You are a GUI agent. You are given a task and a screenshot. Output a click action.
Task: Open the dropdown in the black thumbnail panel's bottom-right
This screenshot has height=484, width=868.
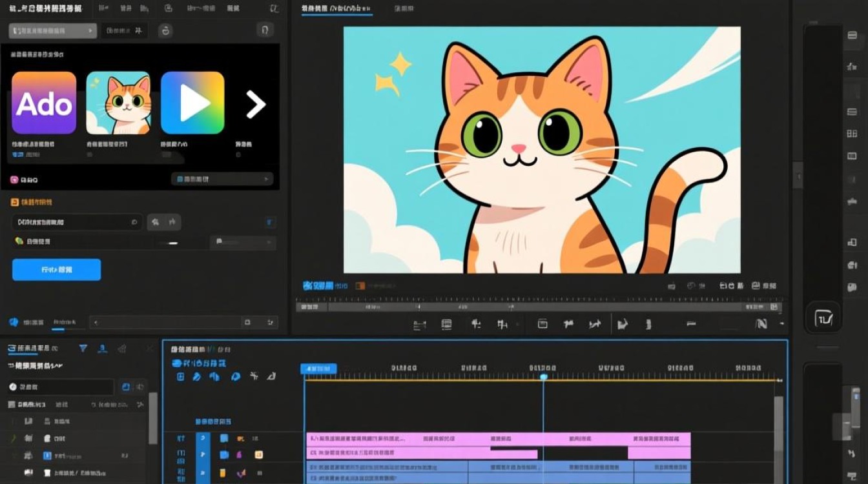[222, 179]
